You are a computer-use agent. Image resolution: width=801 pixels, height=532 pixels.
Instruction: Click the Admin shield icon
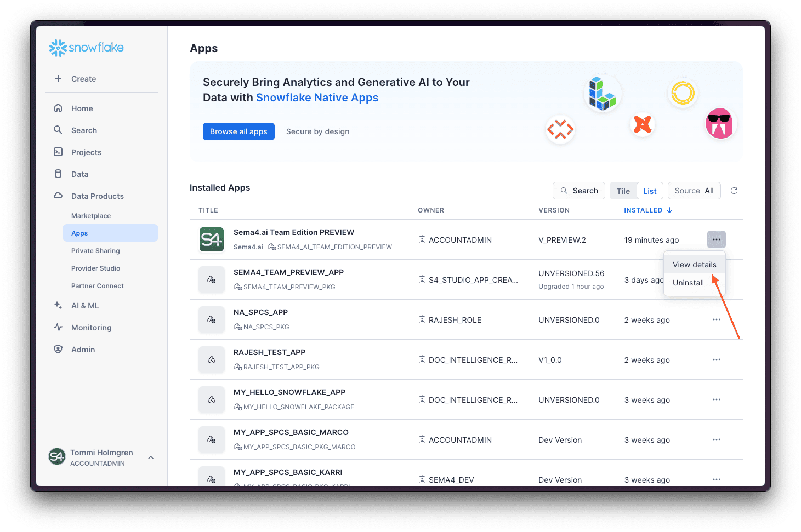pyautogui.click(x=58, y=350)
